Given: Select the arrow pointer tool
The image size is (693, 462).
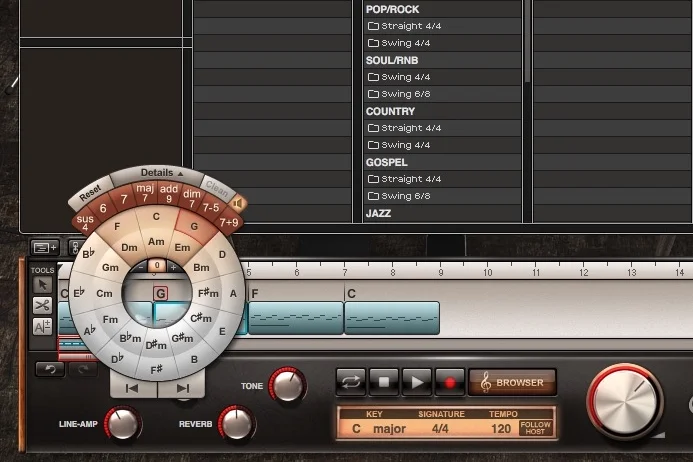Looking at the screenshot, I should coord(42,285).
